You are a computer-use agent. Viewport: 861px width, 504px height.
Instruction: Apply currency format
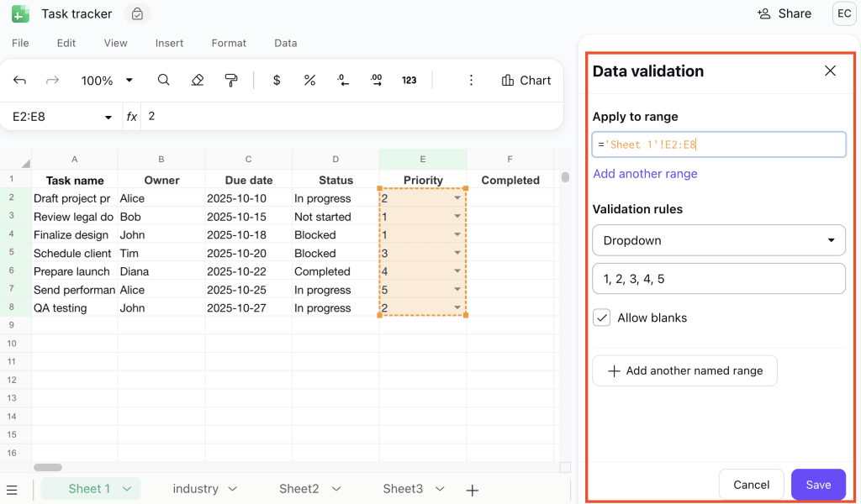tap(276, 80)
